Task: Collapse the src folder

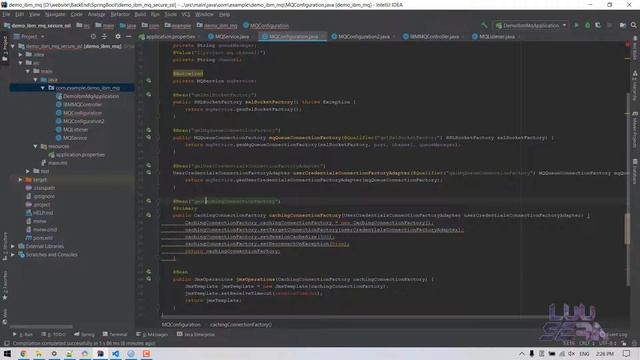Action: [x=20, y=62]
